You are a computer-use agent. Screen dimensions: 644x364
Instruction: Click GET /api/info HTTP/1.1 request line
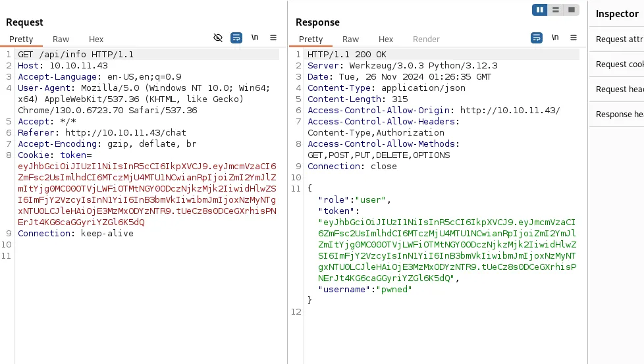76,55
